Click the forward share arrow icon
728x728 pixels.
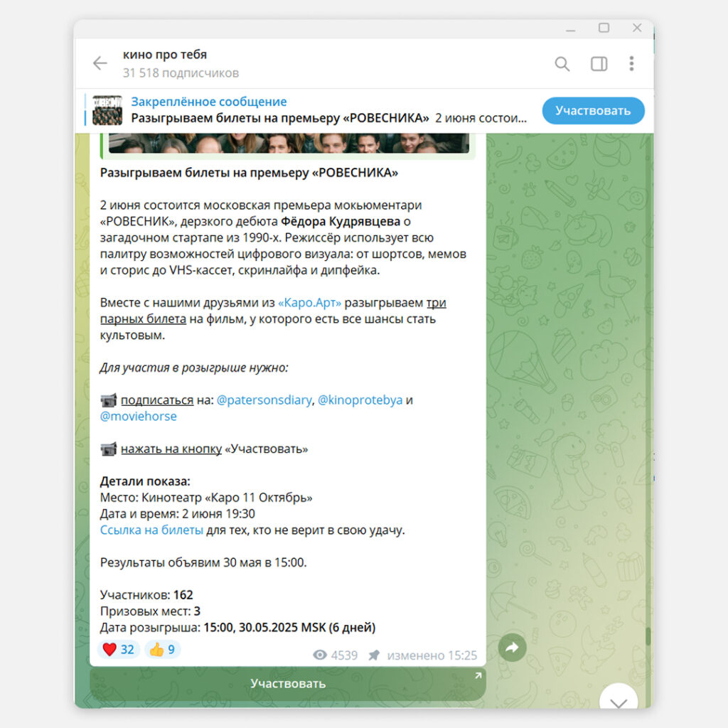pyautogui.click(x=512, y=647)
